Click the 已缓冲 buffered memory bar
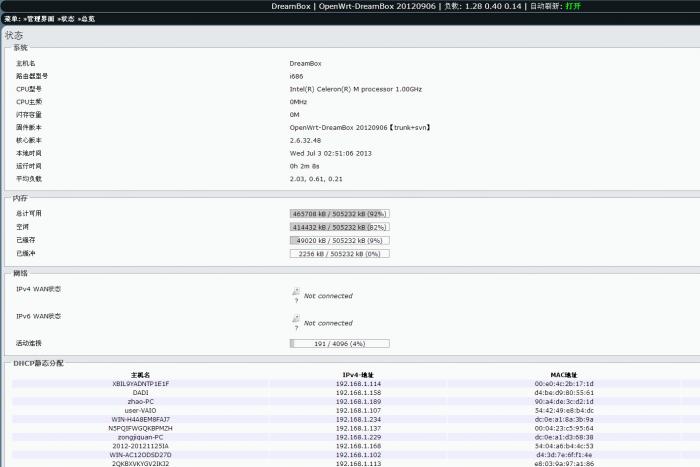Screen dimensions: 700x467 (339, 254)
